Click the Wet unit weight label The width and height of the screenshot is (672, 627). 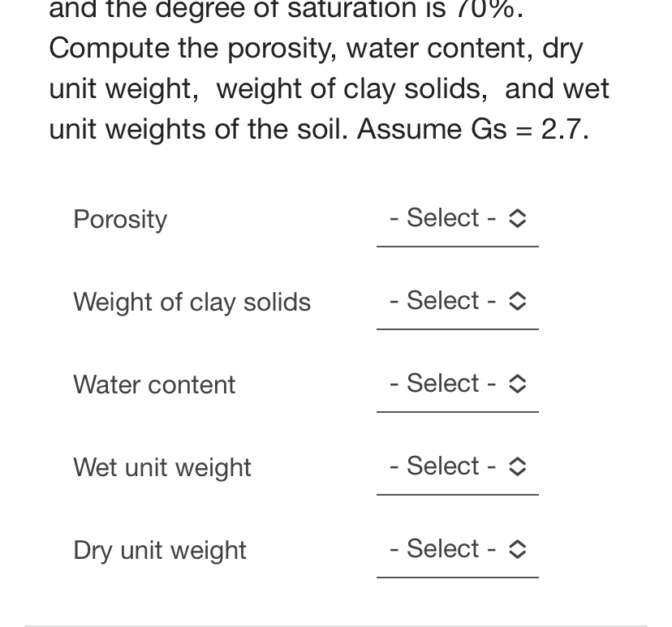coord(162,468)
